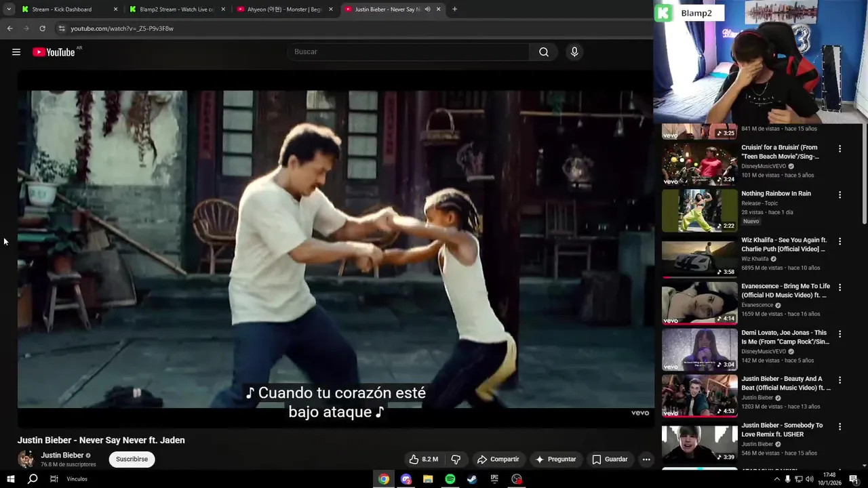Open Epic Games Launcher from taskbar
Screen dimensions: 868x488
494,479
